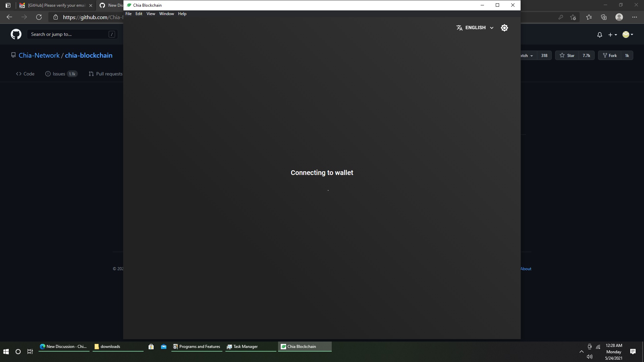Reload the browser page
The image size is (644, 362).
39,17
